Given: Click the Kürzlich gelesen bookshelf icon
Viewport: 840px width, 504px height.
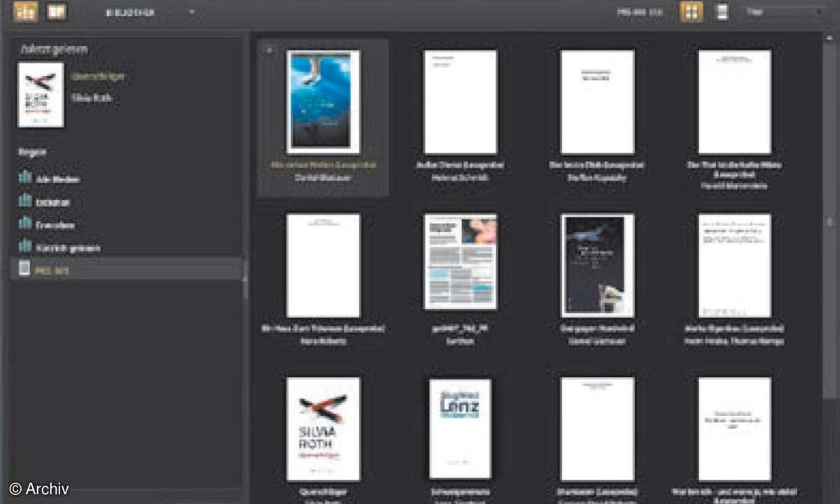Looking at the screenshot, I should click(25, 247).
